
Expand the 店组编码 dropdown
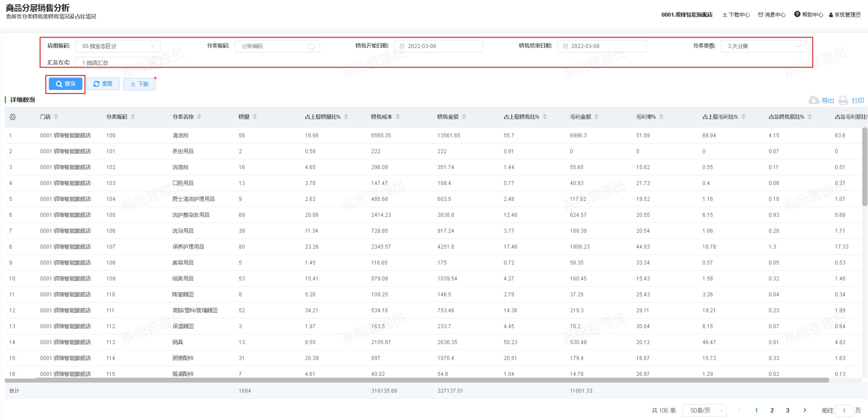[118, 46]
